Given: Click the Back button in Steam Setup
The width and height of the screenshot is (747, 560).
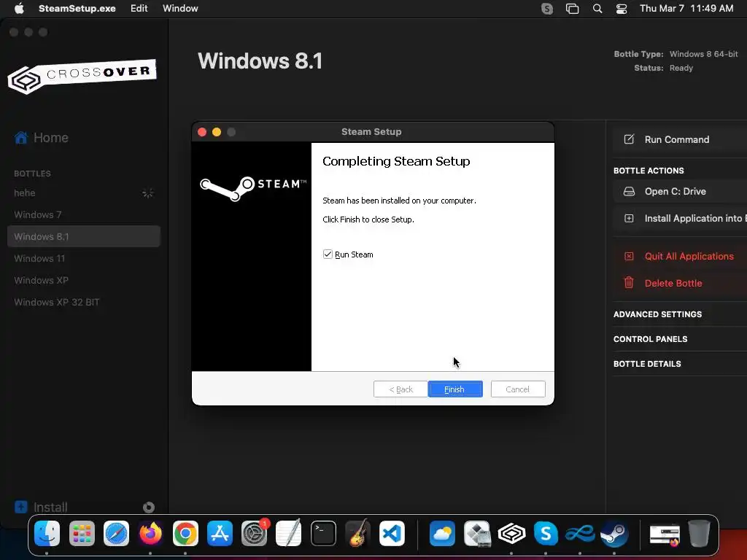Looking at the screenshot, I should tap(400, 389).
